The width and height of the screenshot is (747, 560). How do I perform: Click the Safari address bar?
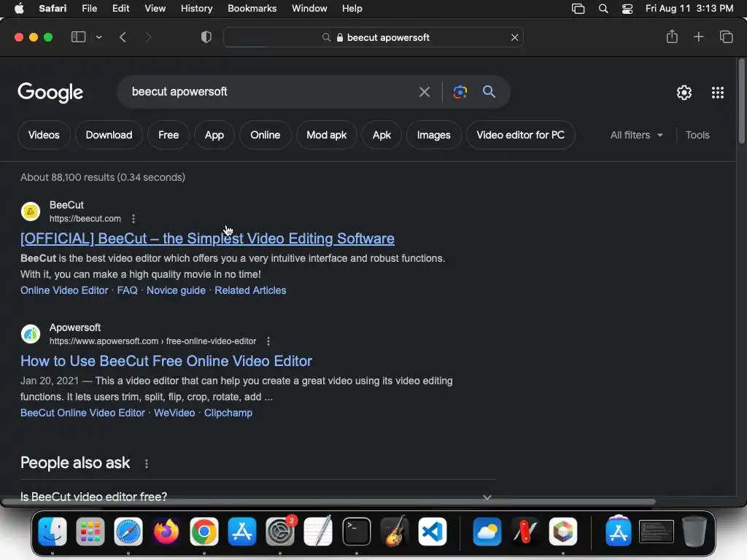[373, 37]
